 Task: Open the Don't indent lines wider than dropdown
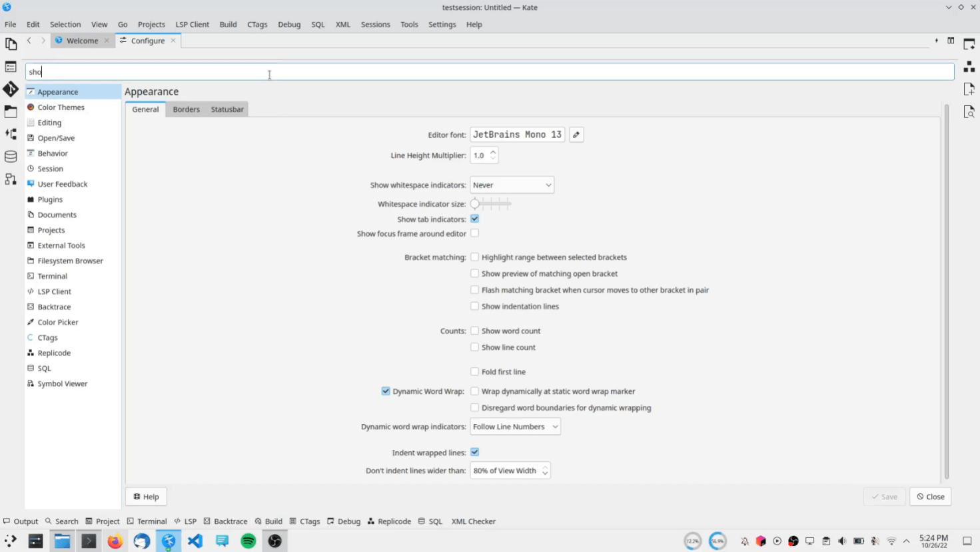[x=510, y=470]
